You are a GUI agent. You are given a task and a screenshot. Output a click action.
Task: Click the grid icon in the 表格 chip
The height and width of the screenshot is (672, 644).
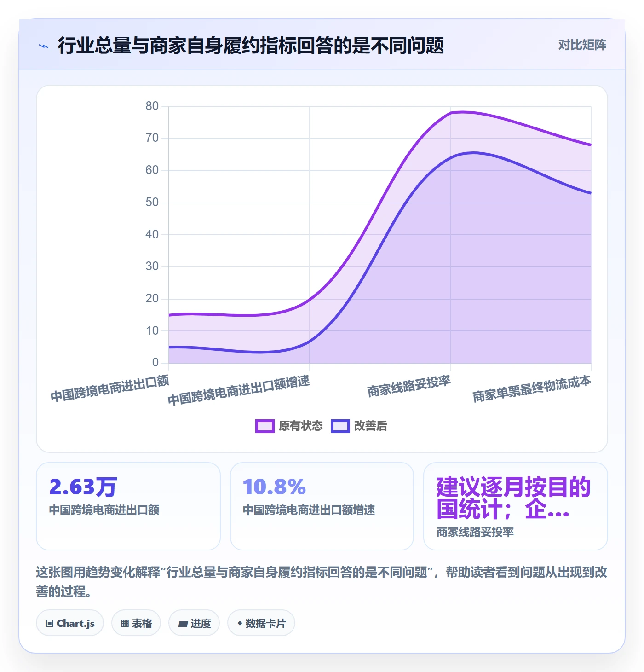(x=125, y=624)
